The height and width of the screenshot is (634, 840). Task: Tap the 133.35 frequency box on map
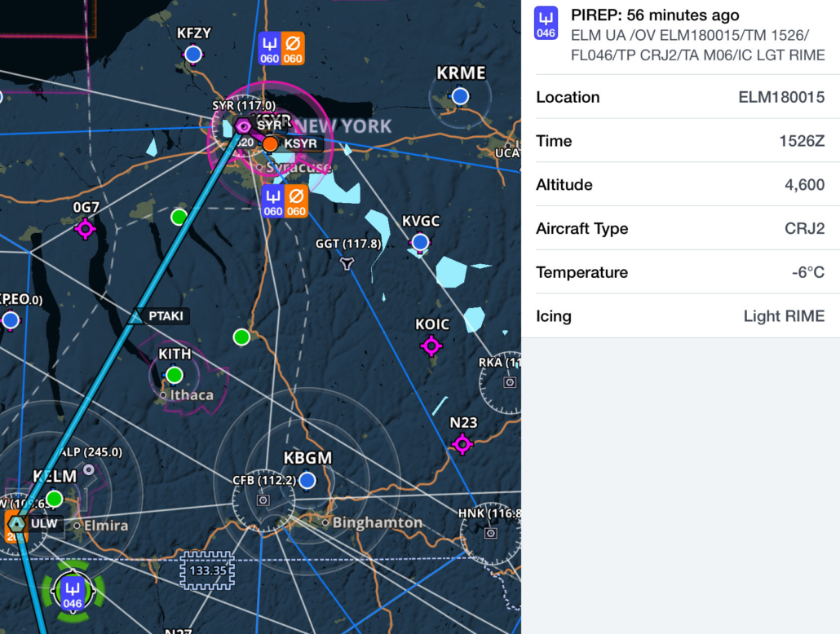tap(207, 570)
